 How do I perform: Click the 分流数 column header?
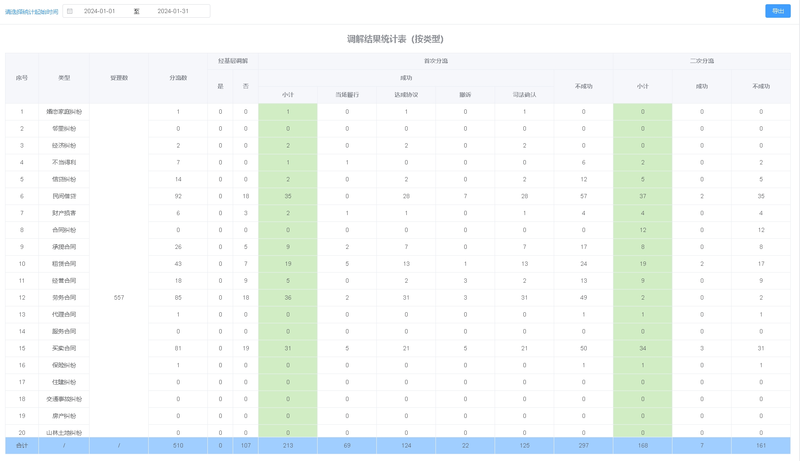tap(178, 78)
